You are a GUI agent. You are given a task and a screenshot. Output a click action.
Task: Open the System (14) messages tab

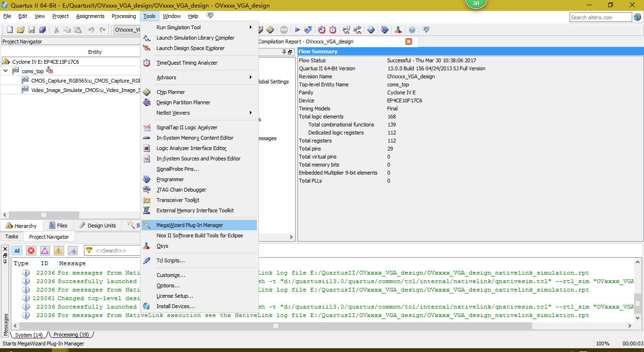(29, 335)
